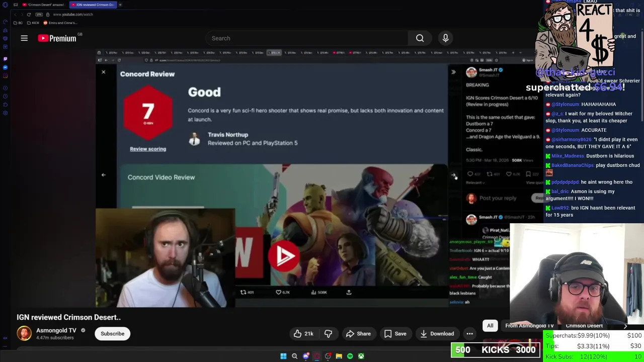Open Instagram in the browser sidebar
Image resolution: width=644 pixels, height=362 pixels.
click(x=5, y=76)
